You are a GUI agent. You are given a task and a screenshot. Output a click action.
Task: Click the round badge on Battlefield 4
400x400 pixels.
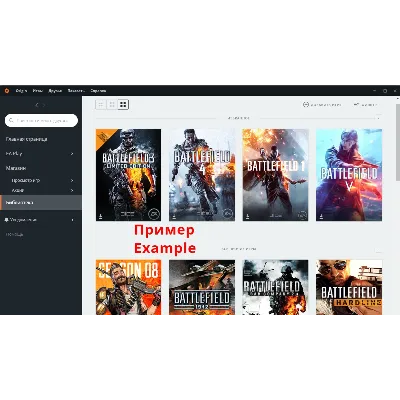point(228,214)
